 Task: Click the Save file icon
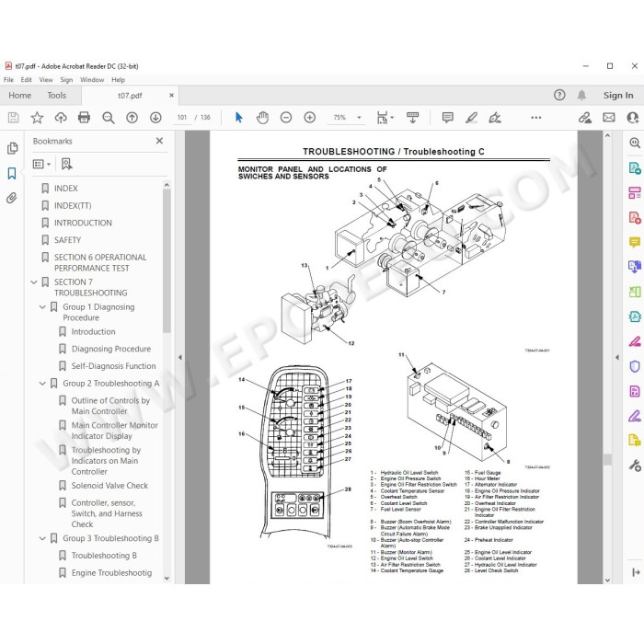pos(13,118)
